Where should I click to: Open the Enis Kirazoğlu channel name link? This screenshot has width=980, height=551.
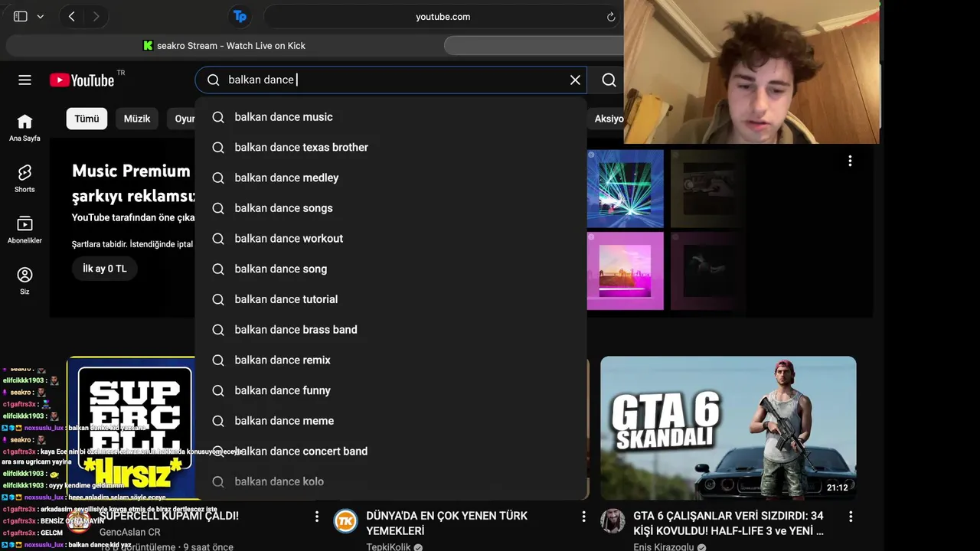click(x=663, y=546)
